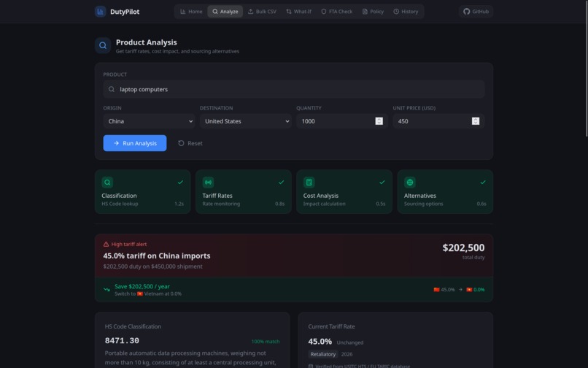This screenshot has height=368, width=588.
Task: Go to the Bulk CSV tab
Action: coord(262,12)
